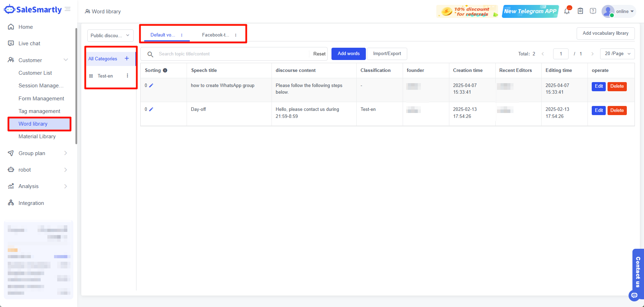Click pencil icon for WhatsApp group sorting
The height and width of the screenshot is (307, 644).
(x=151, y=86)
